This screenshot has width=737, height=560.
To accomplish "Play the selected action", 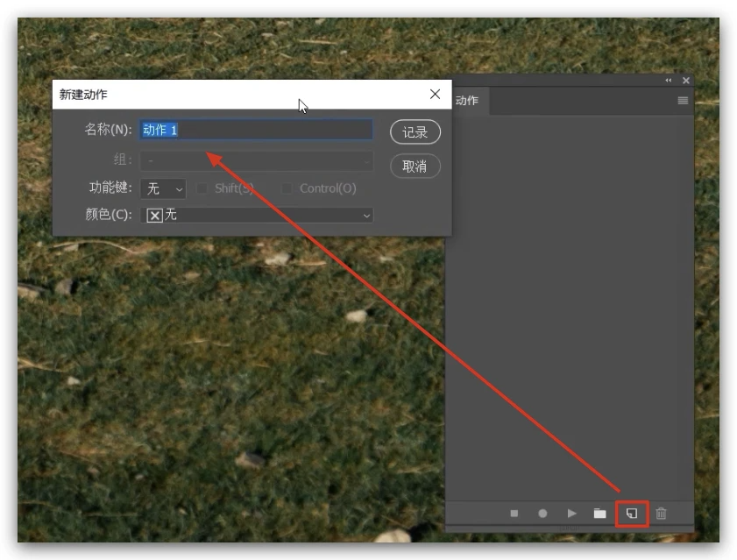I will coord(571,514).
